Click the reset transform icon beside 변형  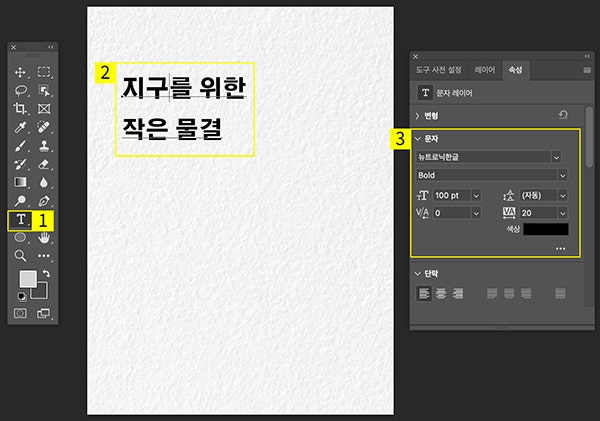click(563, 114)
